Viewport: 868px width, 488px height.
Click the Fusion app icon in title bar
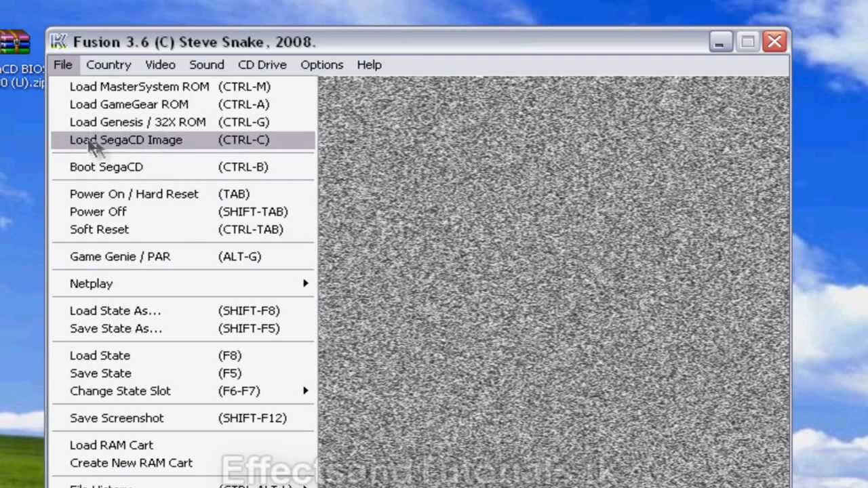(58, 41)
